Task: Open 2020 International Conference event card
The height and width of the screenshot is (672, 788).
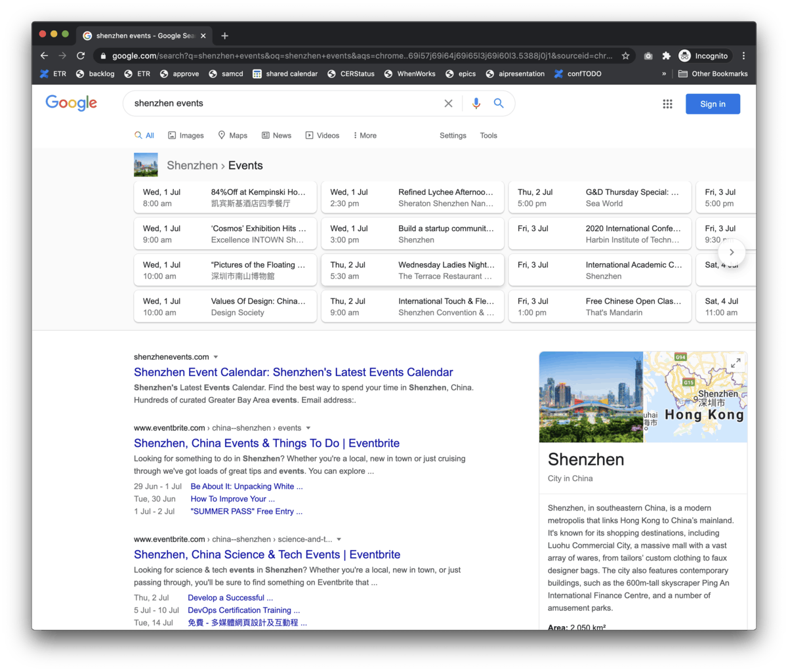Action: pos(600,234)
